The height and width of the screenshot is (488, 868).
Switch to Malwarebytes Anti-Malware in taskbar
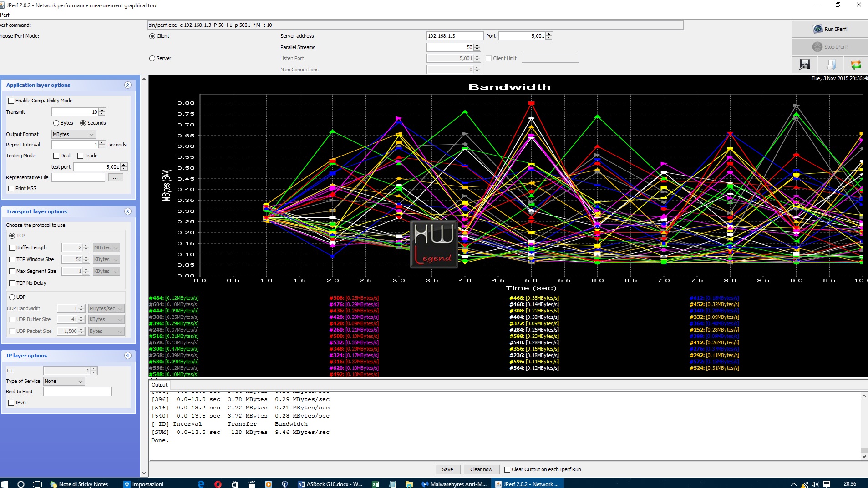click(x=455, y=484)
